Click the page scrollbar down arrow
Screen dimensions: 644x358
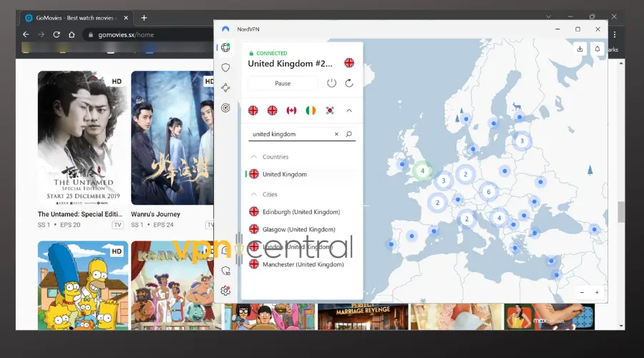(x=621, y=326)
